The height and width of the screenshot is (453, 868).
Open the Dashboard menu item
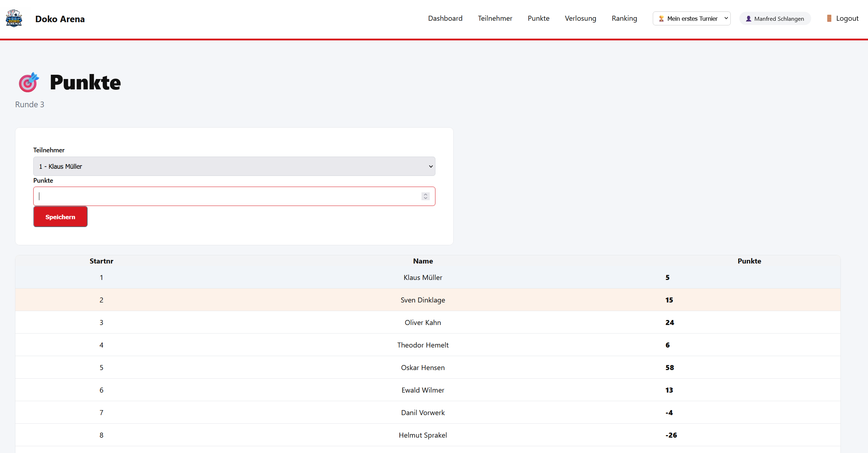(x=445, y=18)
